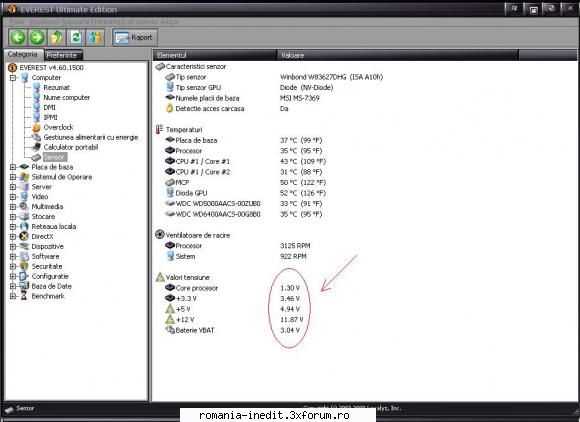
Task: Click the Elementul column header
Action: [x=215, y=55]
